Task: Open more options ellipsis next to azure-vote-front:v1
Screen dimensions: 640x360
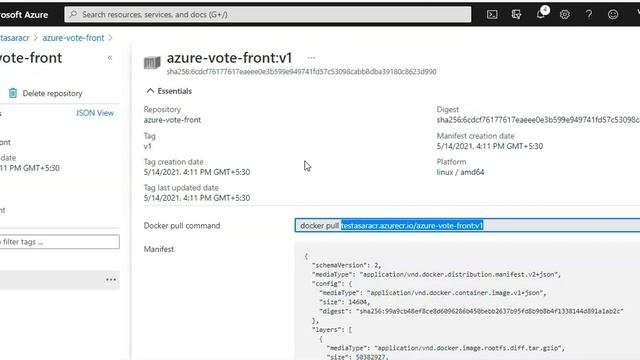Action: [311, 58]
